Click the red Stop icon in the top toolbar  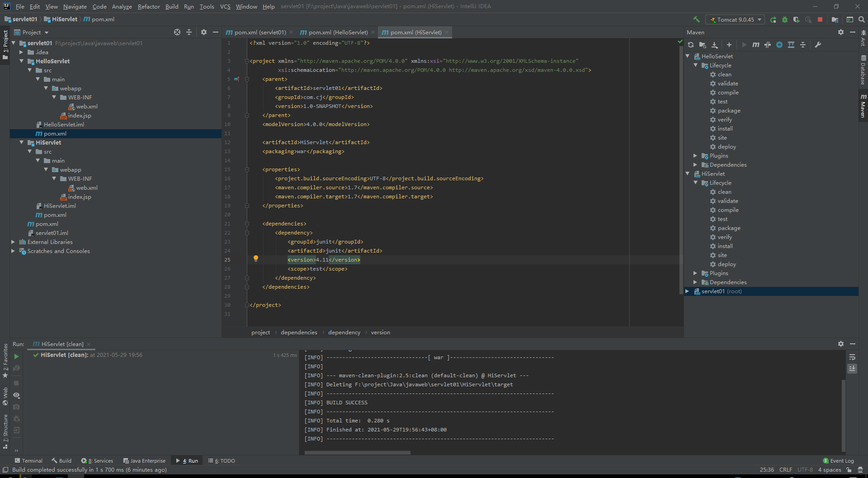(x=820, y=19)
